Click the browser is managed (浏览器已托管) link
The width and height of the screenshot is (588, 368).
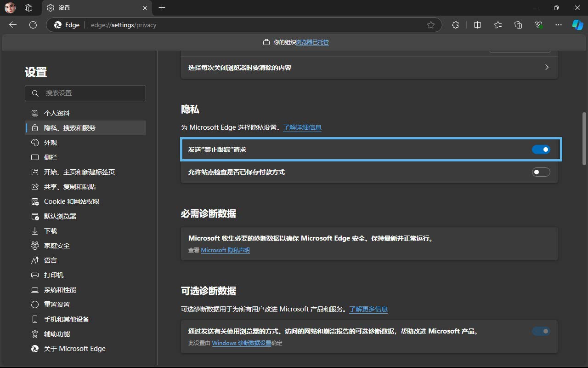(x=312, y=42)
